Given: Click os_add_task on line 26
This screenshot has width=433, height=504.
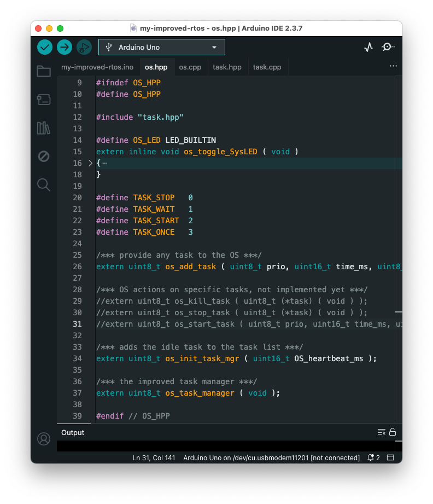Looking at the screenshot, I should 191,267.
